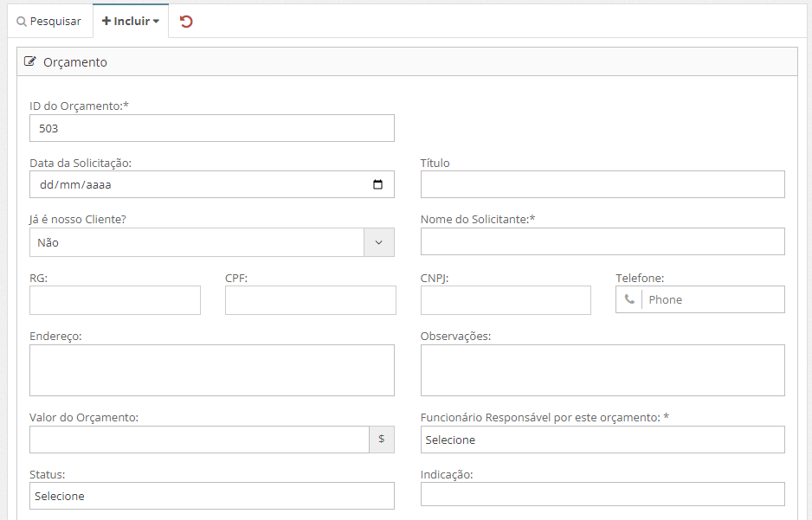
Task: Switch to the Pesquisar tab
Action: tap(49, 22)
